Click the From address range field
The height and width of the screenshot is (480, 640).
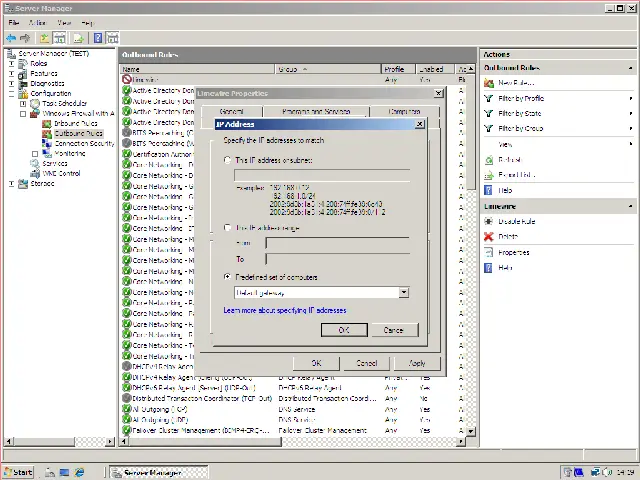click(x=337, y=243)
